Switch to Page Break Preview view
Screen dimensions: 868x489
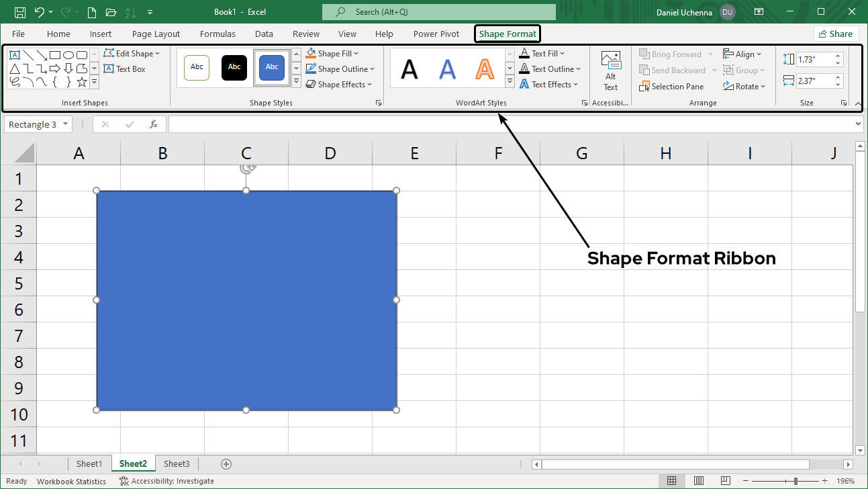coord(726,480)
